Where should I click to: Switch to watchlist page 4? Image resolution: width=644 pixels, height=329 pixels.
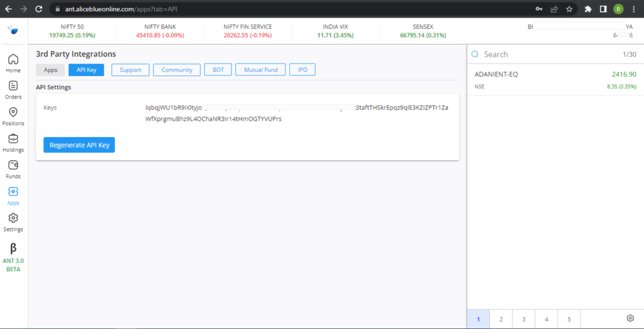(547, 319)
